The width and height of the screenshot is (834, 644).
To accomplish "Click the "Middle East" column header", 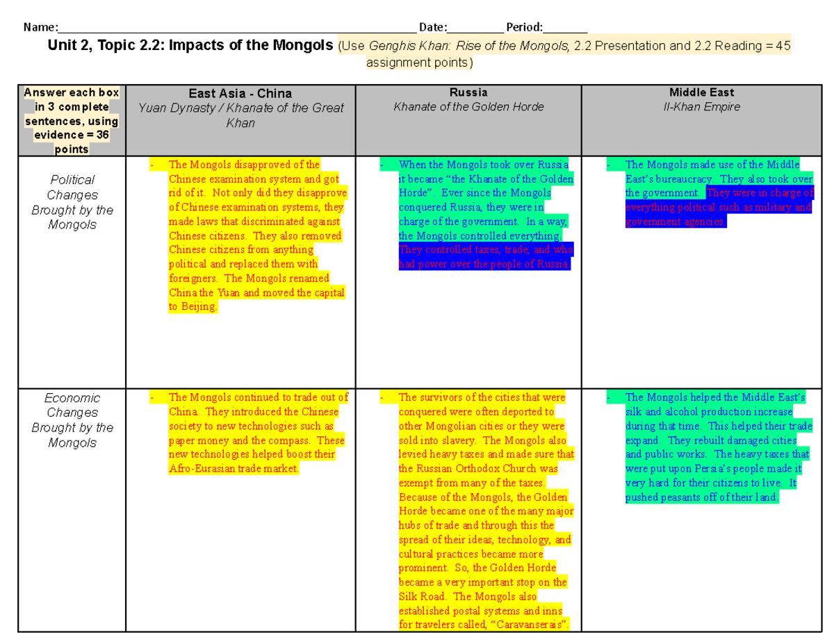I will tap(701, 92).
